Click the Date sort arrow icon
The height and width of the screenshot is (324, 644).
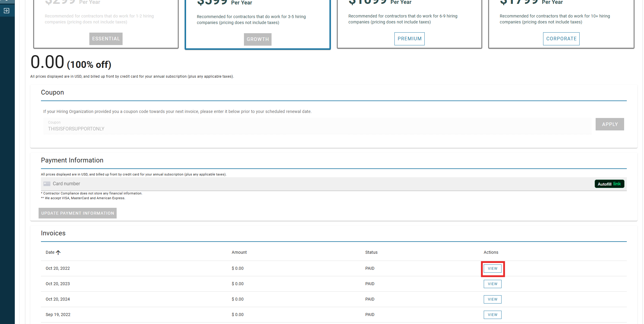pos(58,253)
